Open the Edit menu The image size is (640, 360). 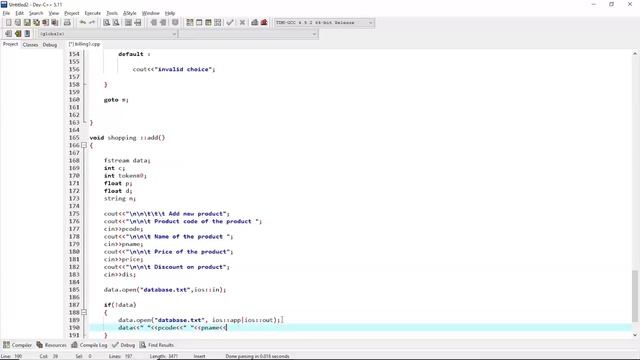[19, 13]
